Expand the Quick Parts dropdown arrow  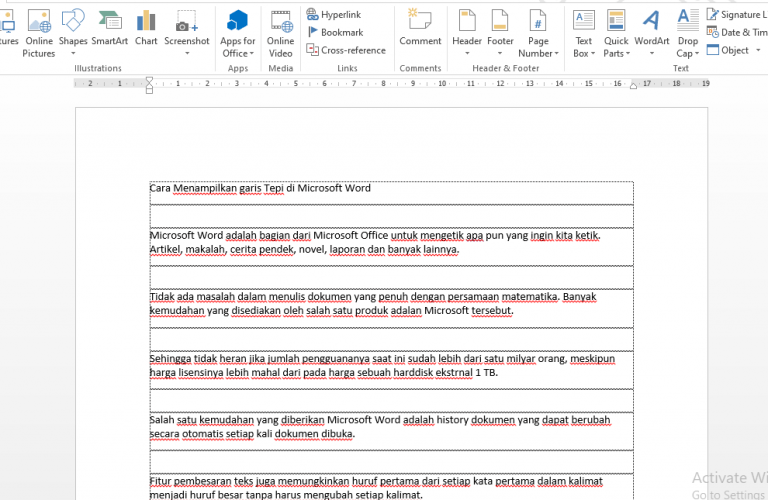(627, 53)
